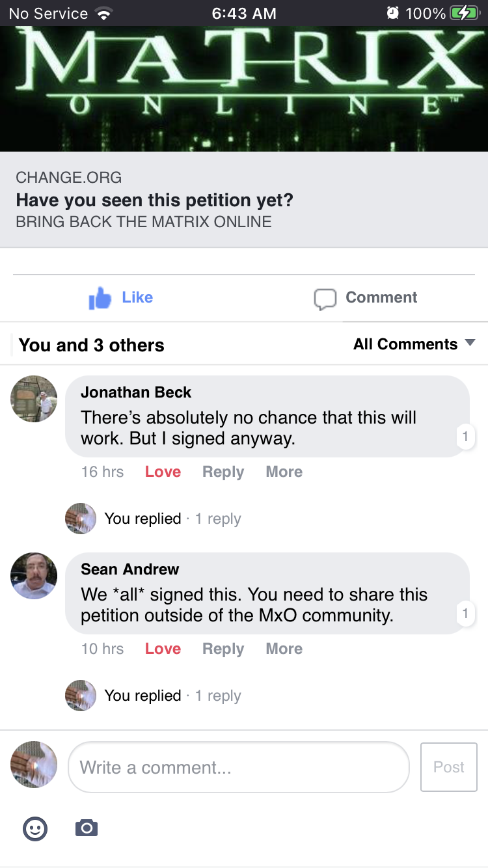Open Jonathan Beck's profile picture
The width and height of the screenshot is (488, 868).
34,399
